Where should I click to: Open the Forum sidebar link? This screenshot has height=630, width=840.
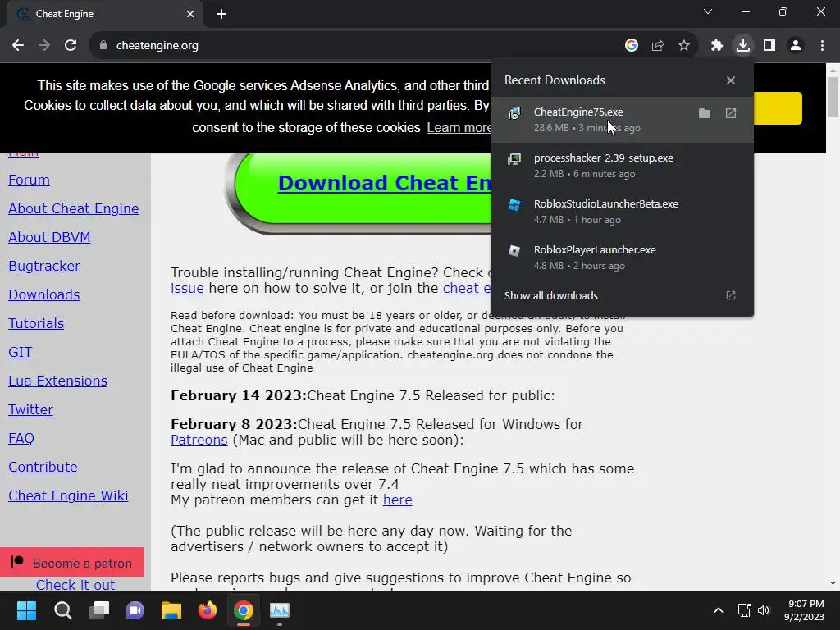click(x=29, y=180)
